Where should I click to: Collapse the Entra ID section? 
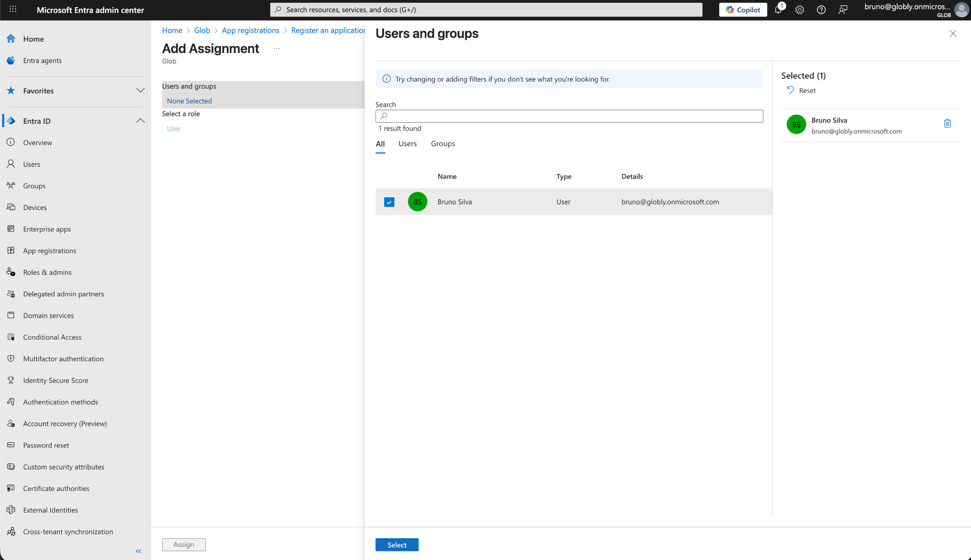140,121
